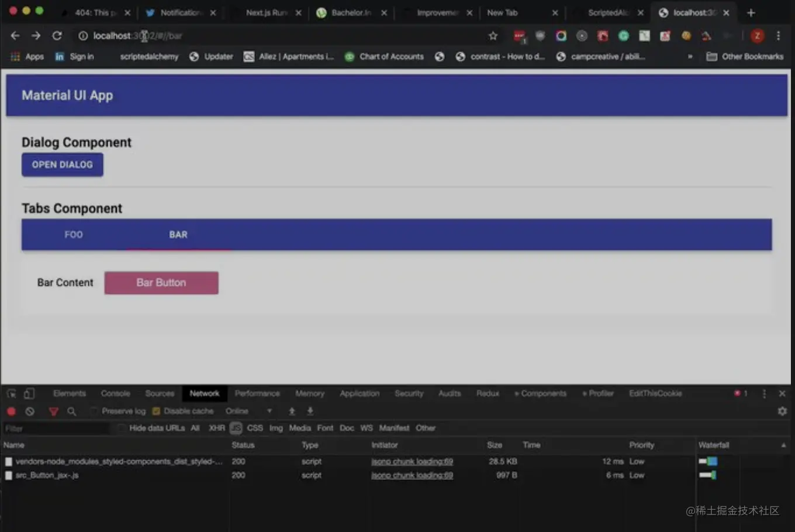795x532 pixels.
Task: Open the Apps grid shortcut
Action: click(27, 57)
